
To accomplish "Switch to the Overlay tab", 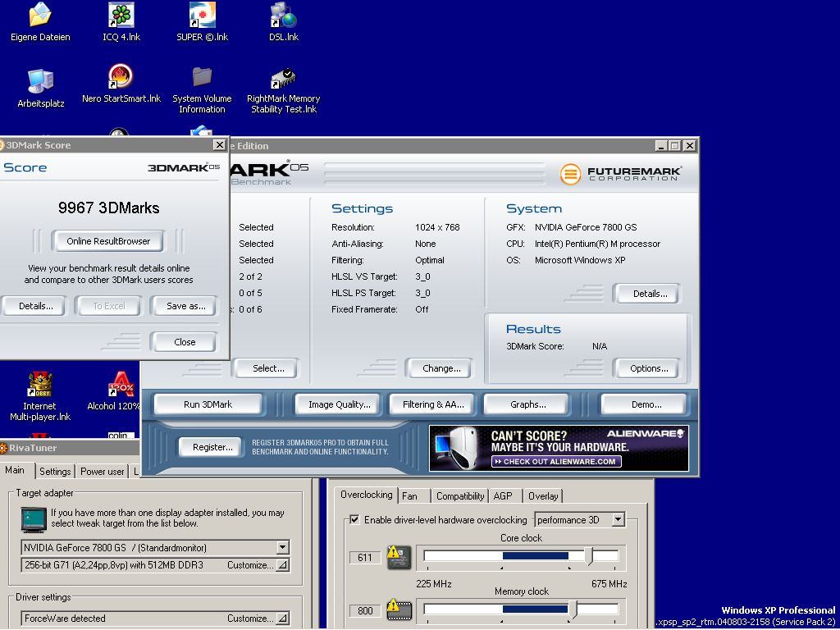I will [x=543, y=496].
